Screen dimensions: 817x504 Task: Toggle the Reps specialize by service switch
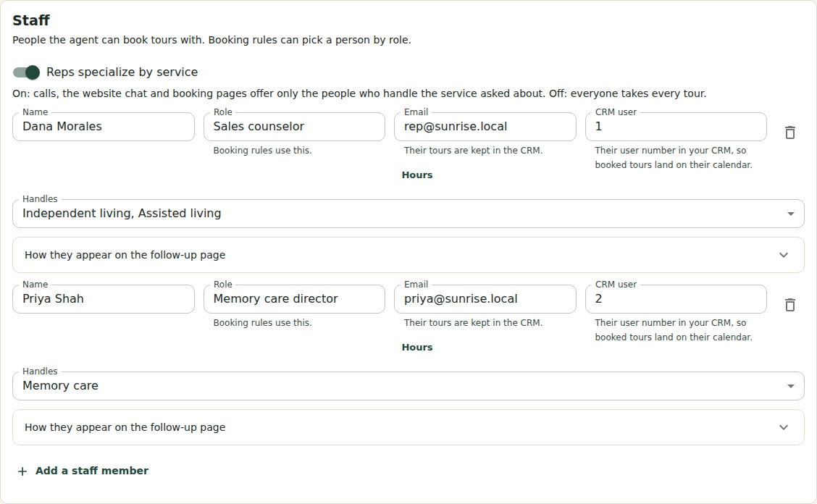point(27,72)
